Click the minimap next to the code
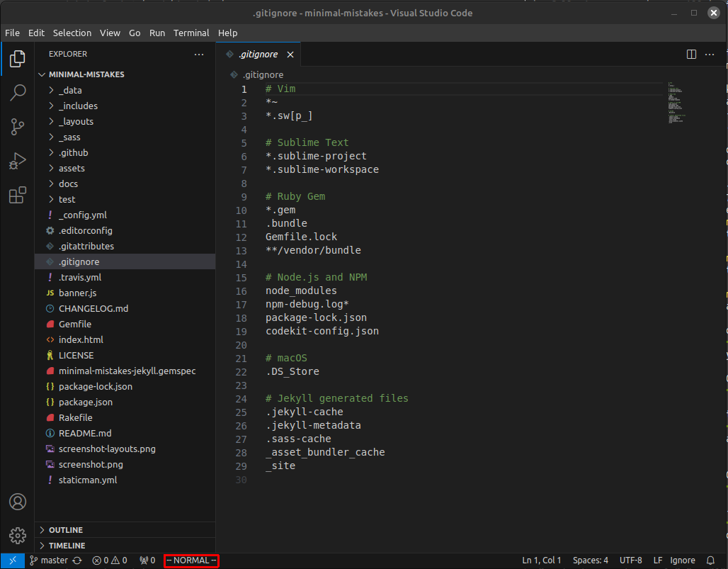The width and height of the screenshot is (728, 569). [675, 103]
